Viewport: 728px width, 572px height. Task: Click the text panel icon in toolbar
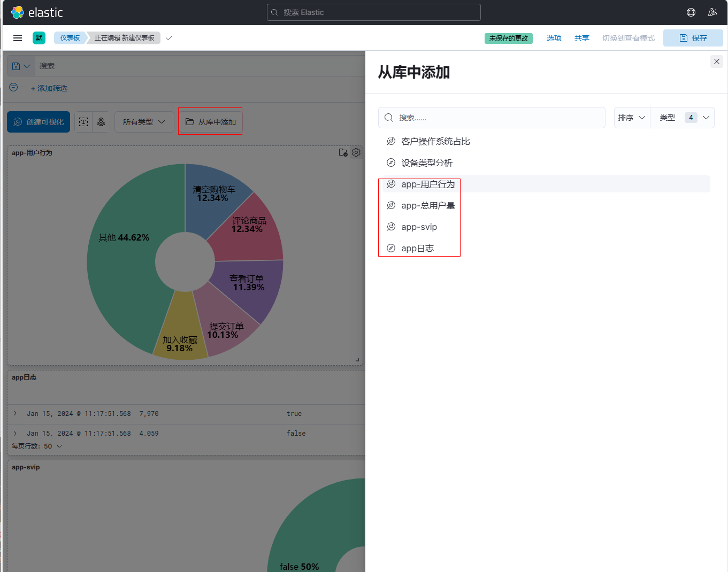pyautogui.click(x=83, y=122)
